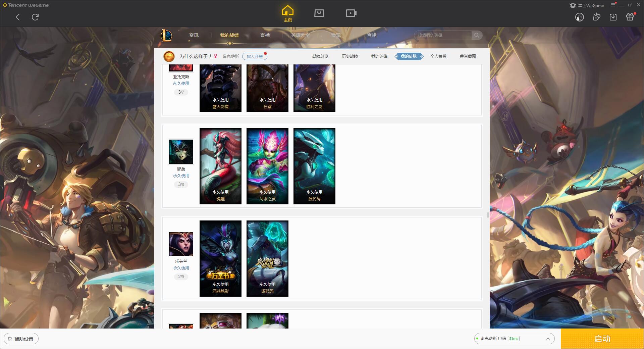
Task: Click 乐芙兰 champion portrait
Action: click(x=181, y=244)
